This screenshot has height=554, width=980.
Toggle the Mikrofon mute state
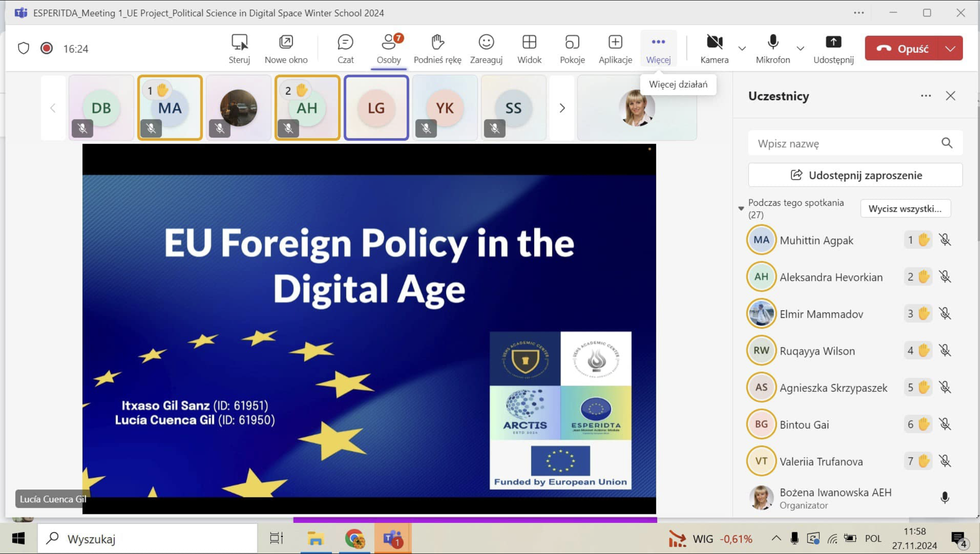pyautogui.click(x=772, y=48)
